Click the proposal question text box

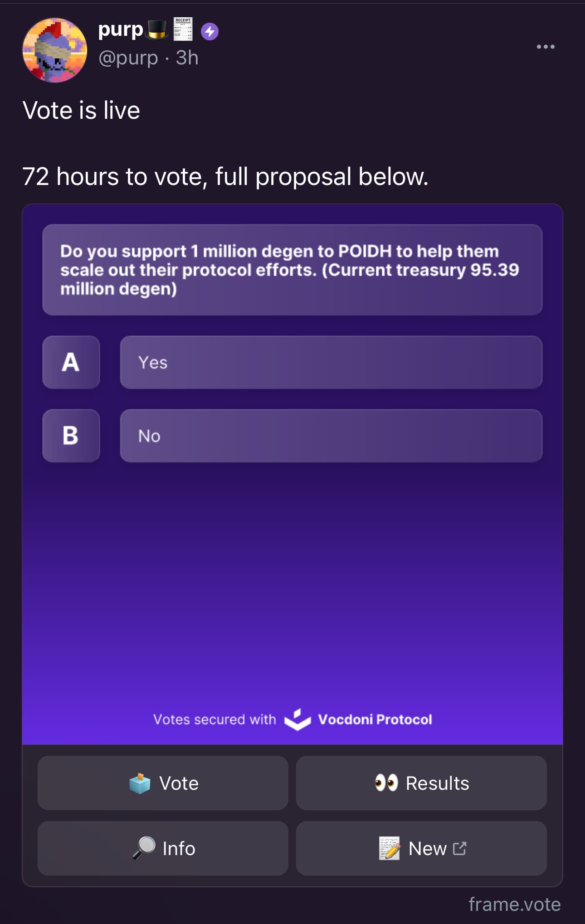(292, 270)
